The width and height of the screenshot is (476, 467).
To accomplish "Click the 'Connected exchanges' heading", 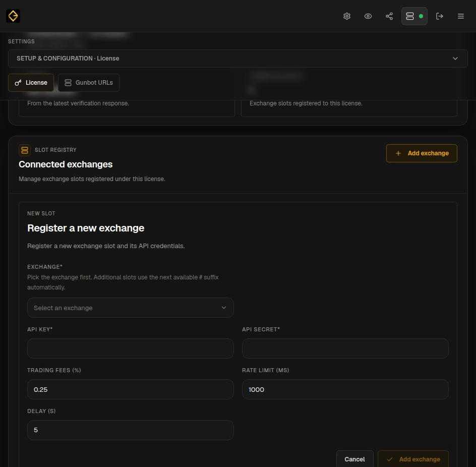I will tap(66, 164).
